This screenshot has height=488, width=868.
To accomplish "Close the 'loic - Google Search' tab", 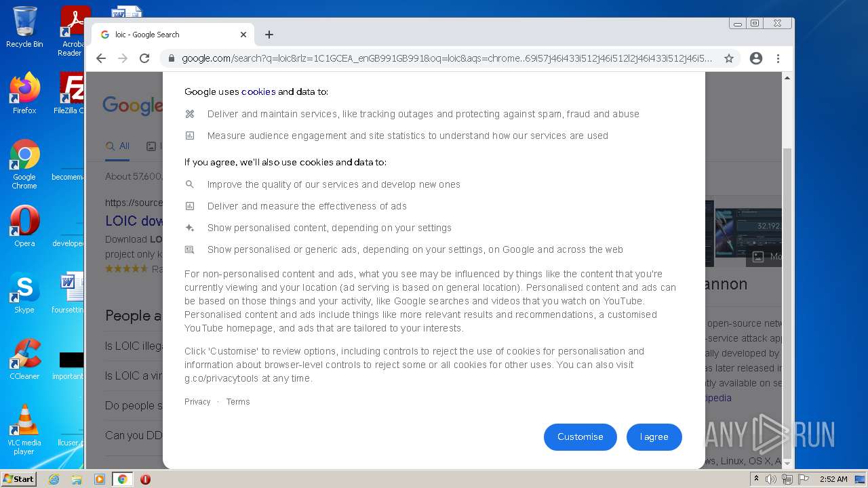I will [243, 35].
